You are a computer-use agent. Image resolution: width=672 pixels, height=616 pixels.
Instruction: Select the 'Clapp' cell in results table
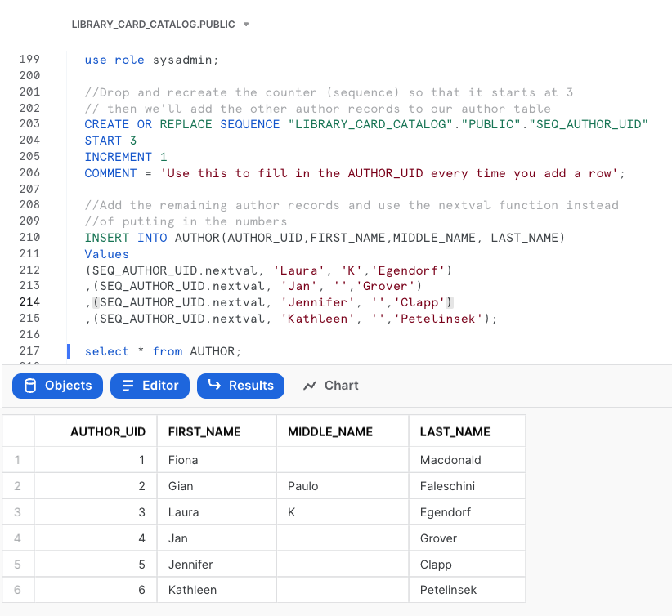(x=467, y=565)
